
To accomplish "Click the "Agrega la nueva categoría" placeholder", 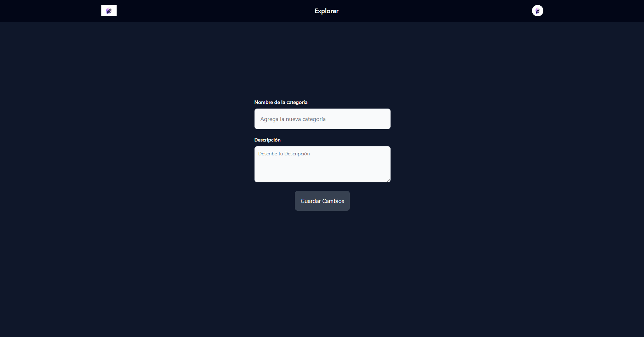I will click(293, 119).
